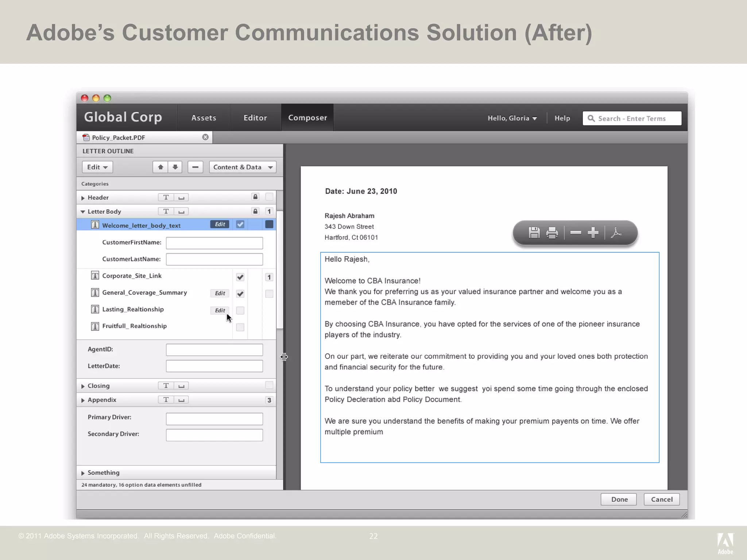Click Appendix row text T icon

(x=166, y=400)
